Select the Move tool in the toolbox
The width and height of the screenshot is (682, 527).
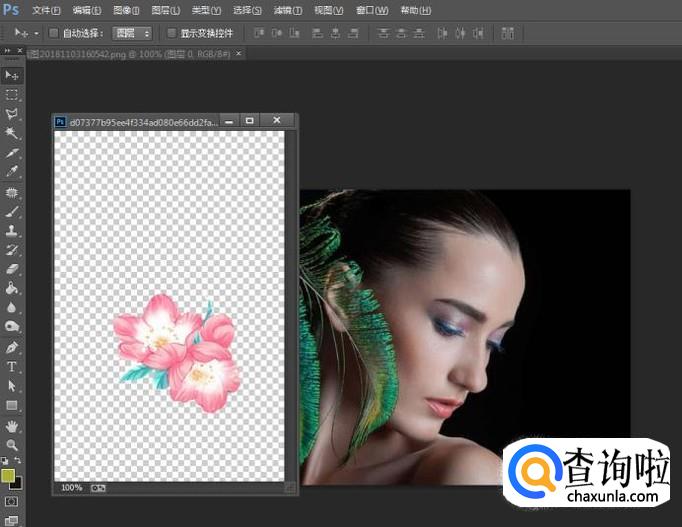(12, 76)
